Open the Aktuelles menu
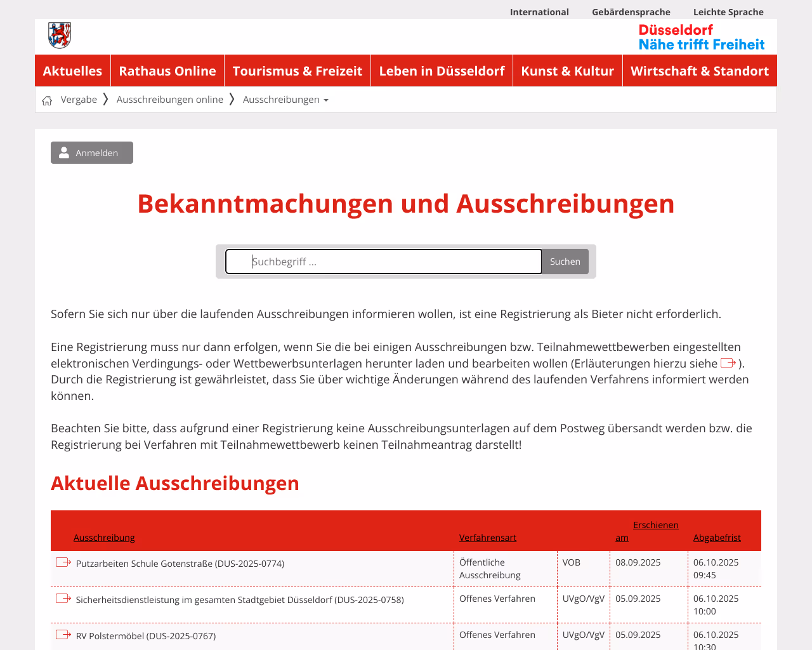This screenshot has width=812, height=650. (x=72, y=70)
